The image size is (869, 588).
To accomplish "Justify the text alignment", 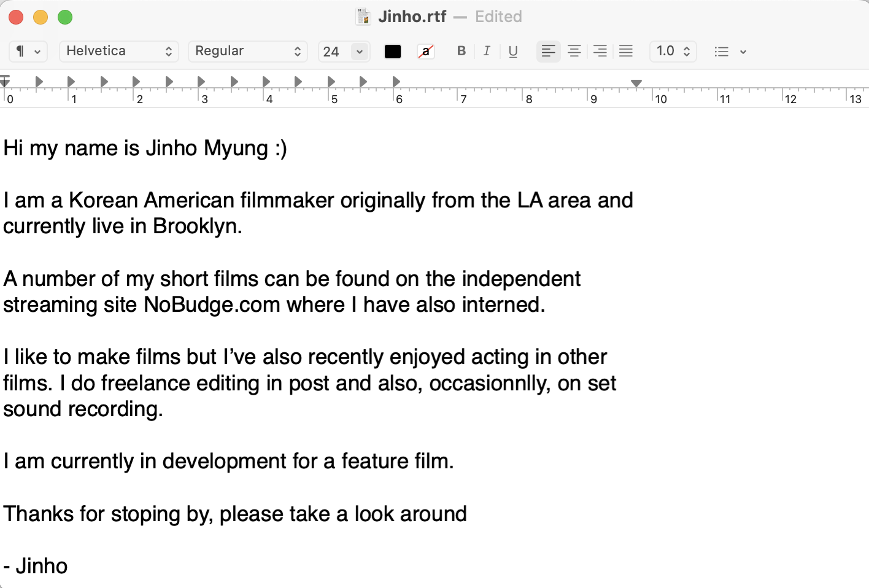I will tap(626, 51).
